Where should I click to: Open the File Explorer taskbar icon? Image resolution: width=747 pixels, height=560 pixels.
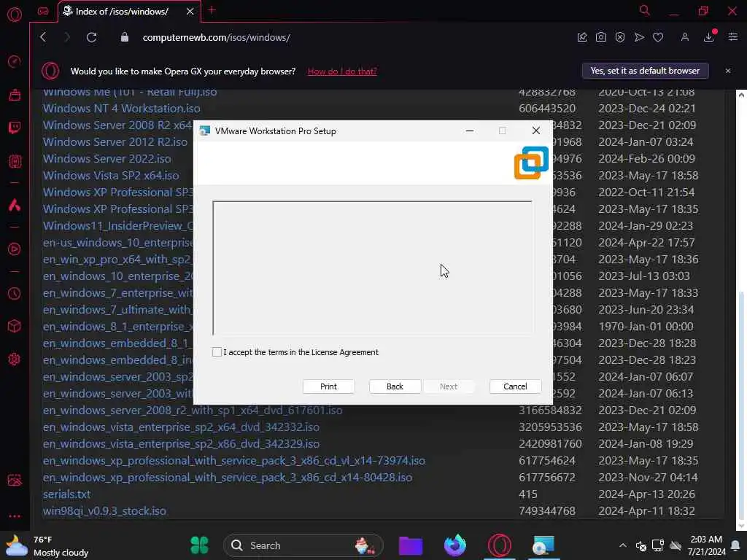coord(410,545)
